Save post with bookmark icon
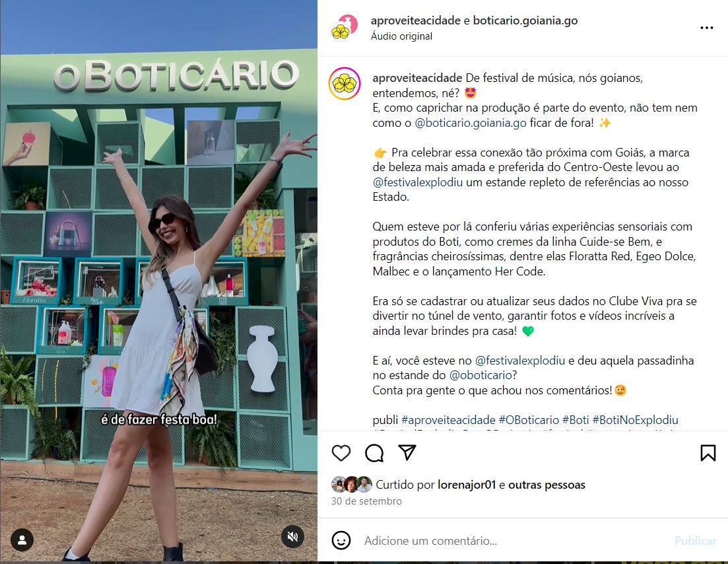728x564 pixels. click(x=708, y=453)
